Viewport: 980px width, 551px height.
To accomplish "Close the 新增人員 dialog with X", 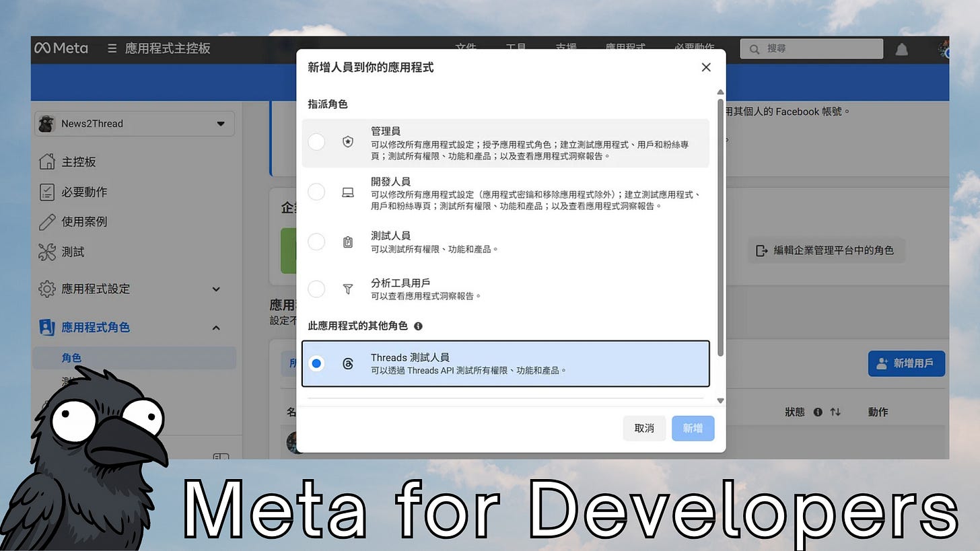I will (706, 67).
